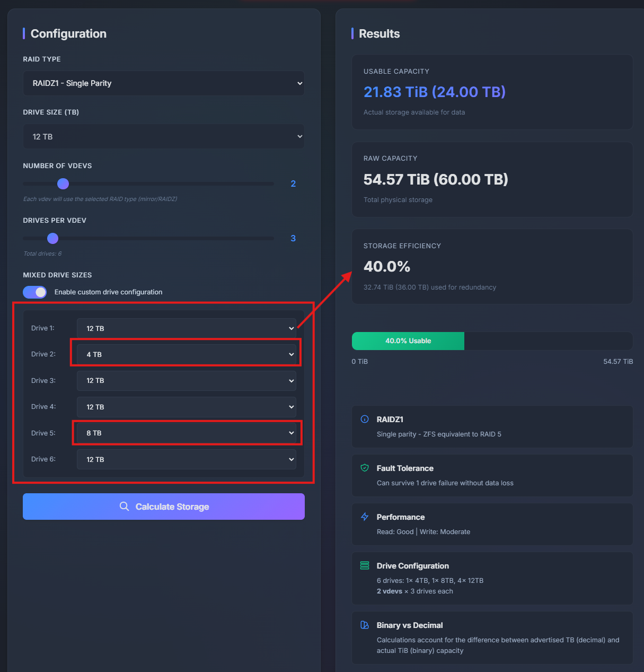Click the Drive Configuration stack icon
The image size is (644, 672).
pyautogui.click(x=365, y=565)
